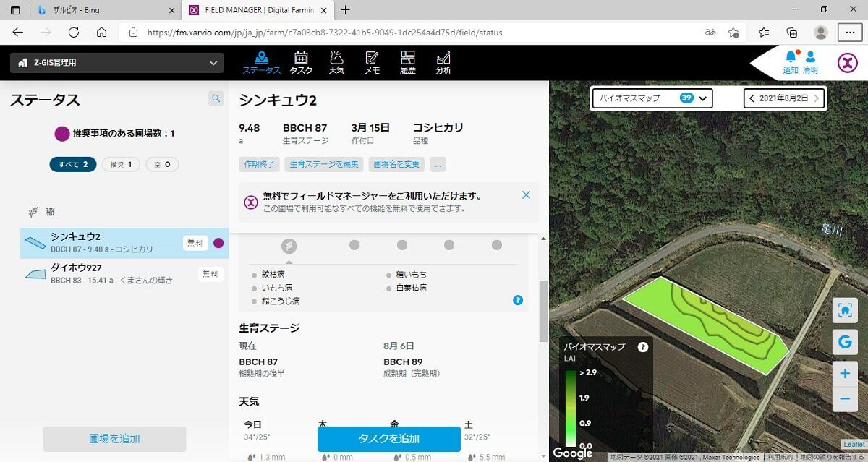The height and width of the screenshot is (462, 868).
Task: Switch to the タスク tab
Action: pyautogui.click(x=301, y=61)
